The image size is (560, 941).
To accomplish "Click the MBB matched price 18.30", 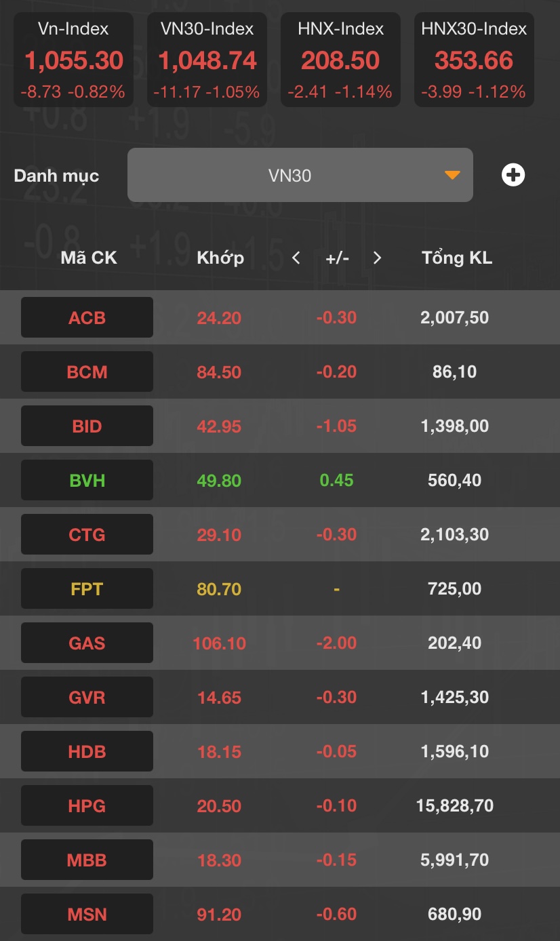I will [219, 860].
